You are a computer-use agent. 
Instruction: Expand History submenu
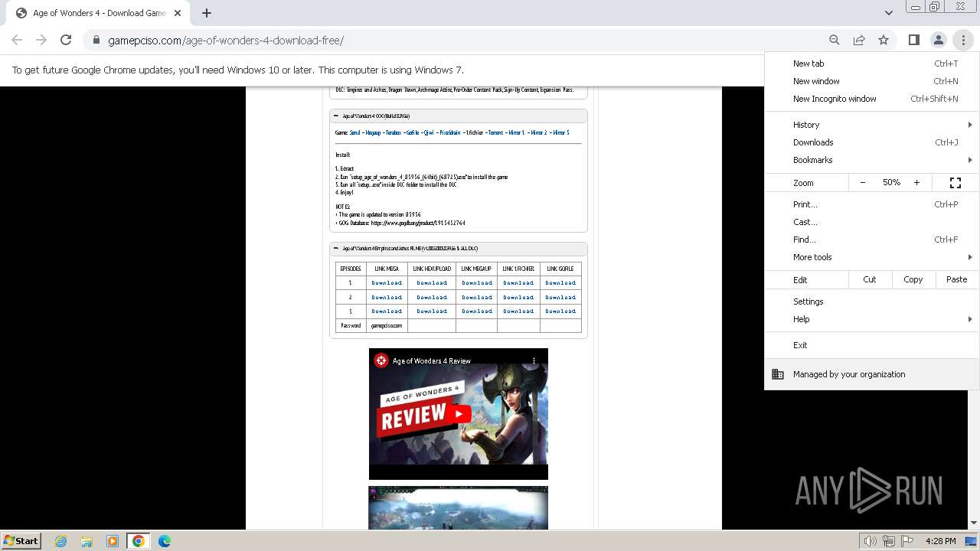[x=872, y=125]
